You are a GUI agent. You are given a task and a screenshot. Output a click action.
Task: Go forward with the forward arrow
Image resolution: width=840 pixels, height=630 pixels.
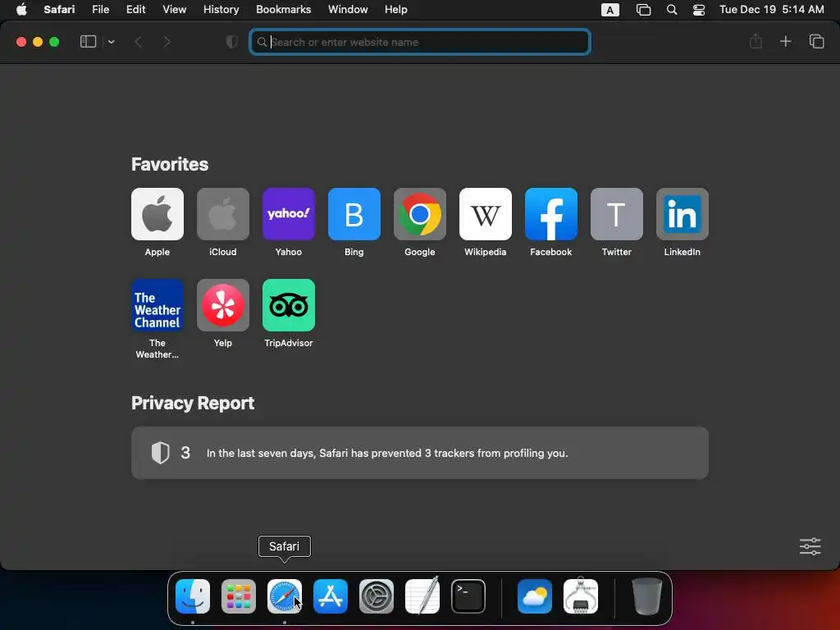point(167,42)
